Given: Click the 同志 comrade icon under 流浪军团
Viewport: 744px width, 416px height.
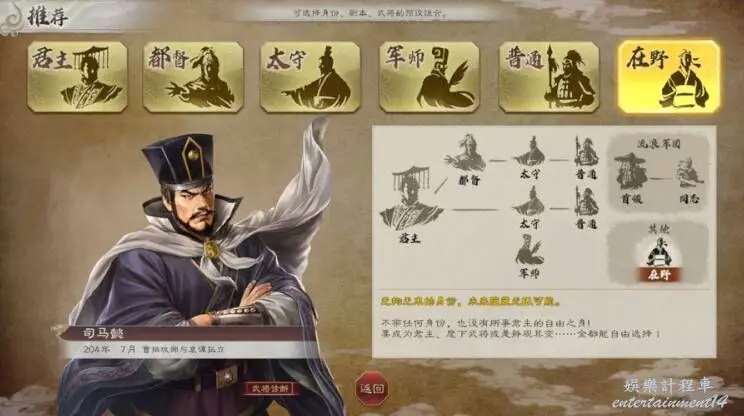Looking at the screenshot, I should (688, 180).
